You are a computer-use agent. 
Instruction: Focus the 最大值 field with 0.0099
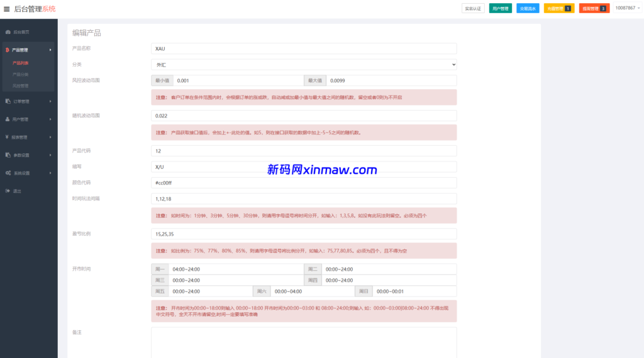pyautogui.click(x=391, y=81)
